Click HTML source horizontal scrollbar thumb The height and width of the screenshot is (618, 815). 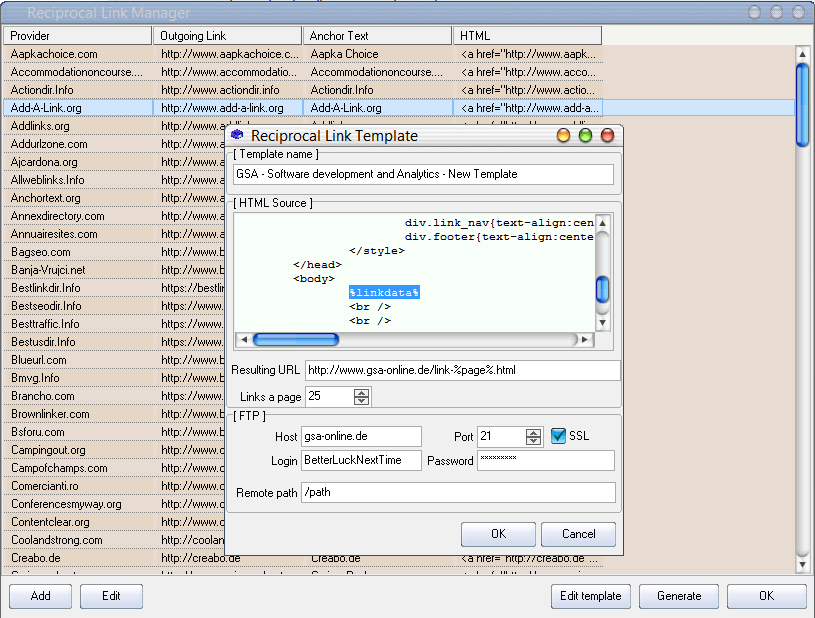pyautogui.click(x=296, y=339)
